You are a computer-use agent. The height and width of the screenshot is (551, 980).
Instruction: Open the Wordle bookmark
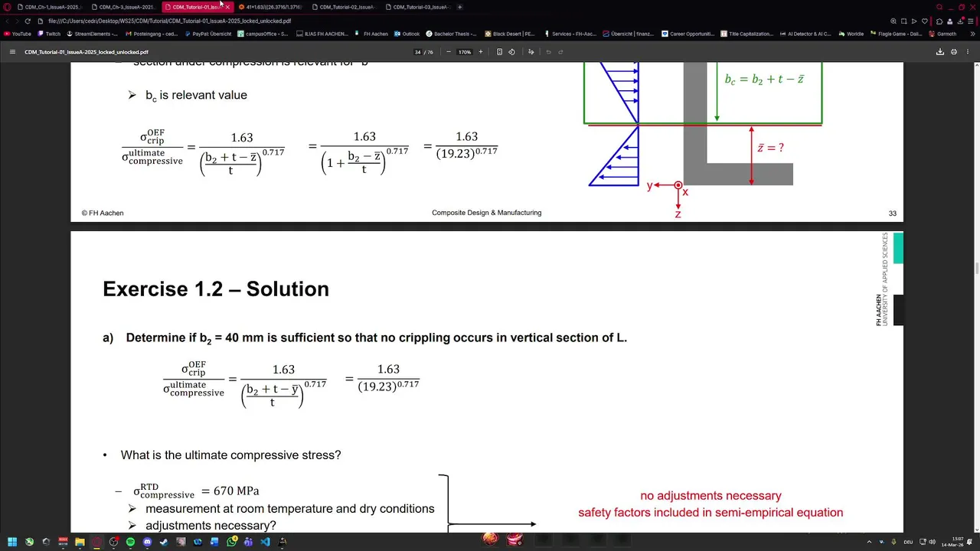click(851, 34)
